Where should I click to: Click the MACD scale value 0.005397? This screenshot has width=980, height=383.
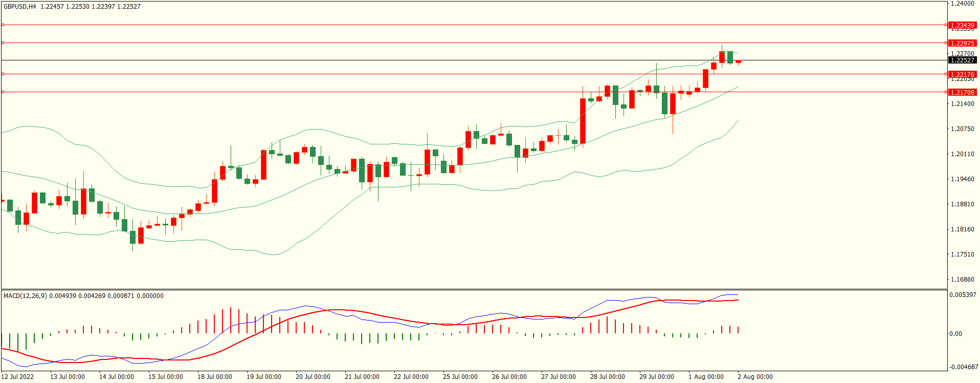(963, 295)
